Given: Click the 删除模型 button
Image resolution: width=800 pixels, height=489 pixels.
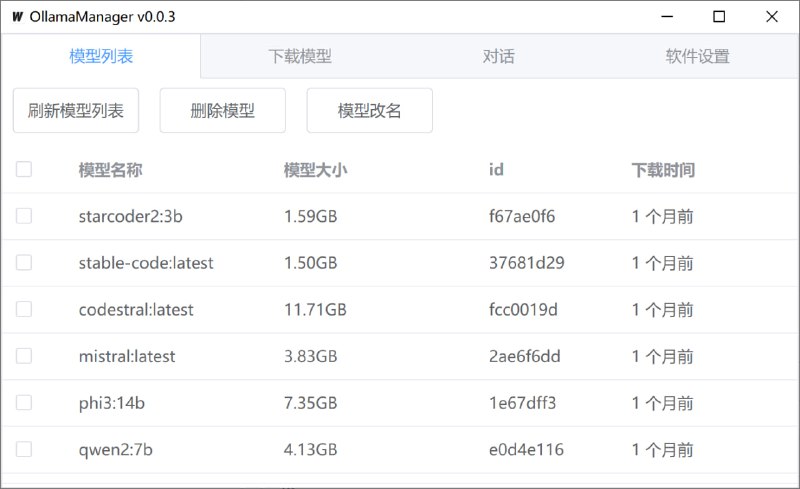Looking at the screenshot, I should [223, 111].
